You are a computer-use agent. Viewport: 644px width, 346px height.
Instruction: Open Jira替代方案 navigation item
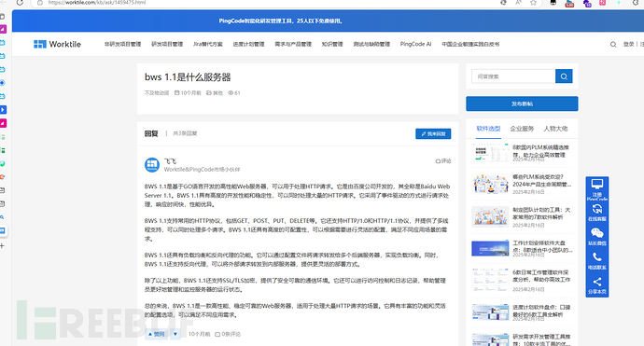tap(208, 45)
